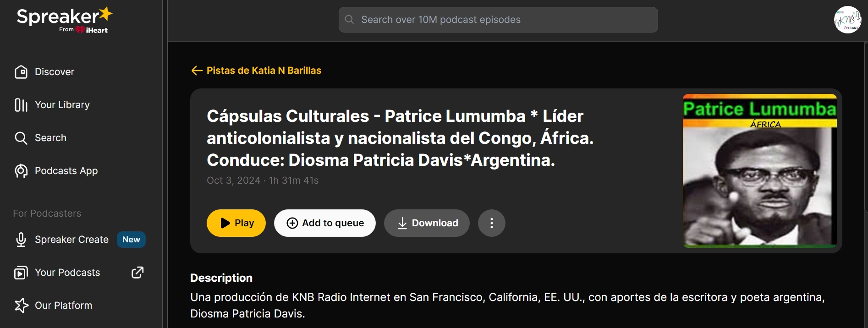Viewport: 868px width, 328px height.
Task: Click the search bar magnifier icon
Action: pyautogui.click(x=350, y=20)
